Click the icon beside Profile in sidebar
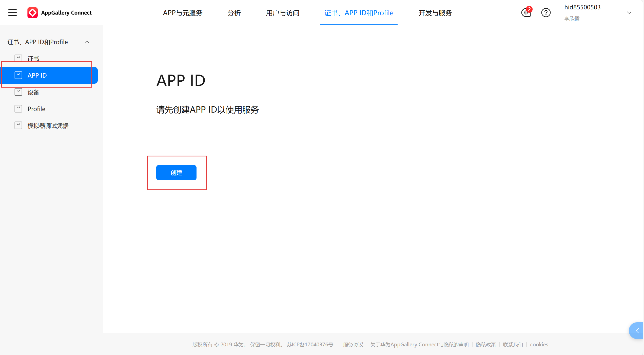Viewport: 644px width, 355px height. 18,109
